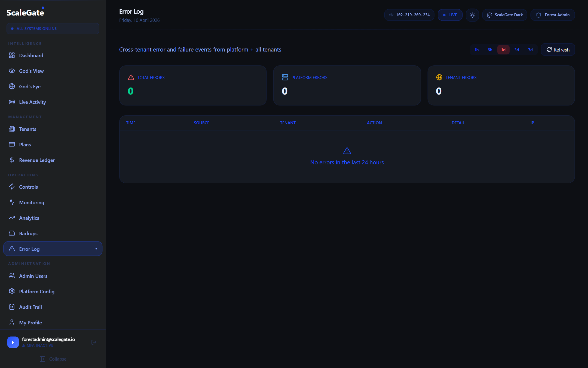The height and width of the screenshot is (368, 588).
Task: Click the Live Activity broadcast icon
Action: pos(12,102)
